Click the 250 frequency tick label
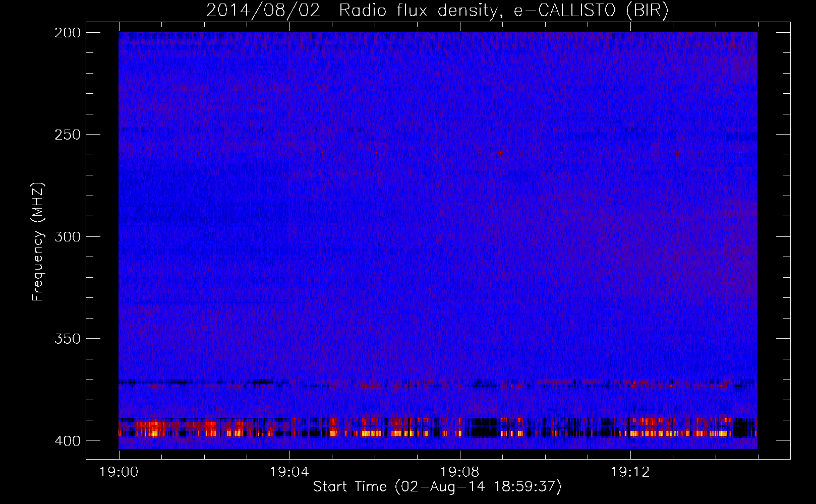Screen dimensions: 816x504 click(68, 135)
